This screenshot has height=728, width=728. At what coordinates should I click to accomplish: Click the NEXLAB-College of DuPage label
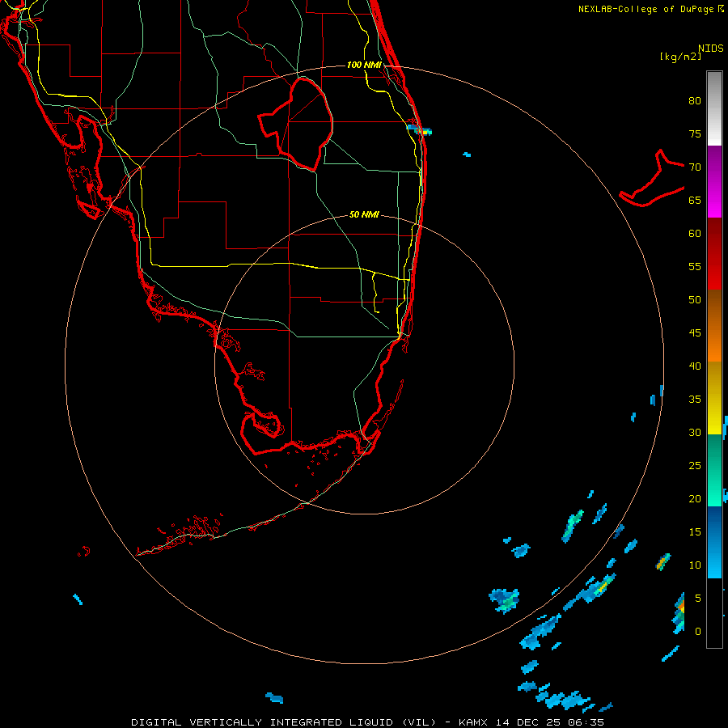[647, 9]
